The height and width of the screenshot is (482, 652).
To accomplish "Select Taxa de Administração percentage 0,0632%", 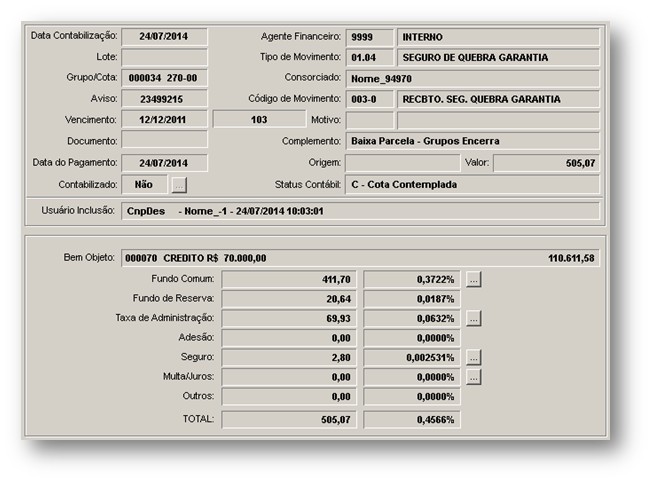I will pyautogui.click(x=412, y=319).
